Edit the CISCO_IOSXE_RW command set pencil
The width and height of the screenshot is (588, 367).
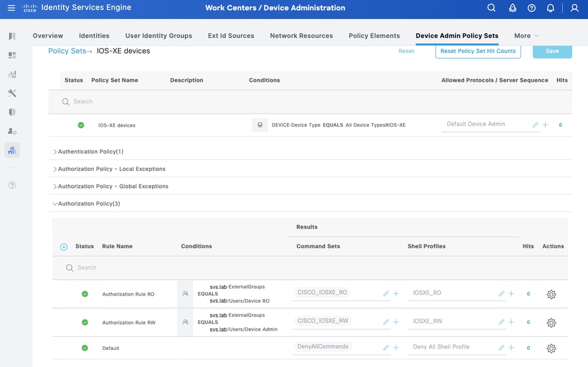pyautogui.click(x=386, y=322)
